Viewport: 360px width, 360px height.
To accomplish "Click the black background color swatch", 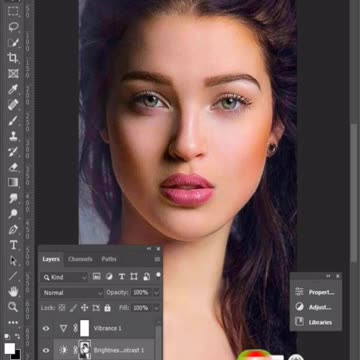I will click(17, 355).
